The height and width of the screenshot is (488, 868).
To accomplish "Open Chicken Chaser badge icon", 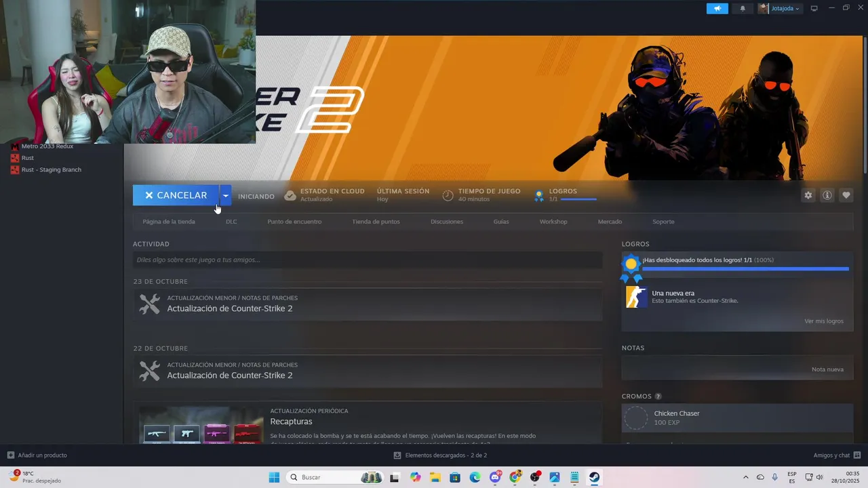I will 636,418.
